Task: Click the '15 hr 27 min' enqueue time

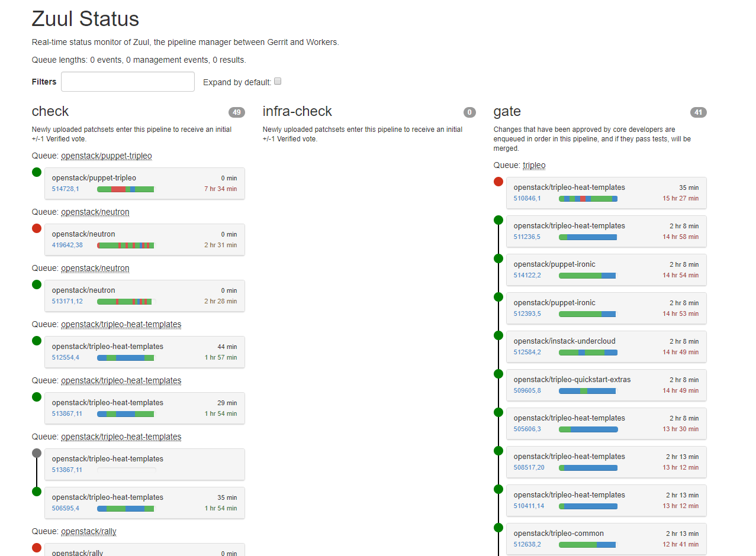Action: point(681,198)
